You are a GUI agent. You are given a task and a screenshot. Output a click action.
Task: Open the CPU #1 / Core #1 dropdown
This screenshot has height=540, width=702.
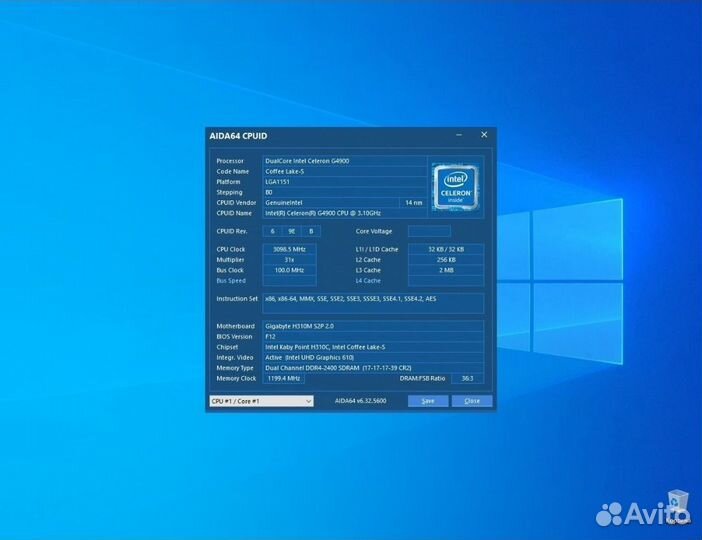(261, 401)
